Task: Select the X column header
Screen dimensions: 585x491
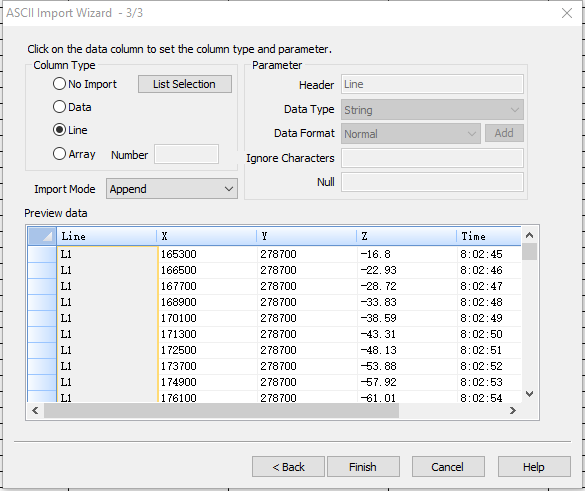Action: [207, 236]
